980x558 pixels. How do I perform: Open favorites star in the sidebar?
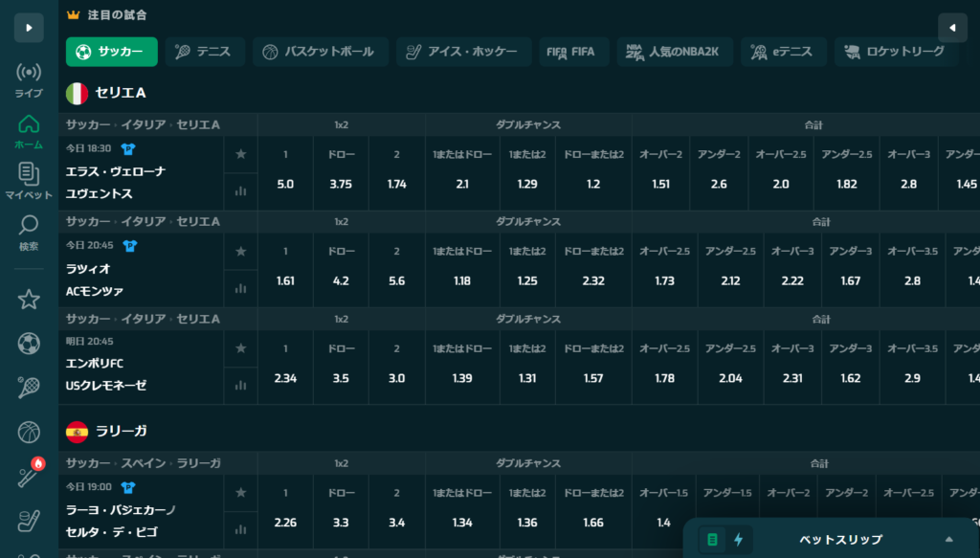tap(29, 300)
